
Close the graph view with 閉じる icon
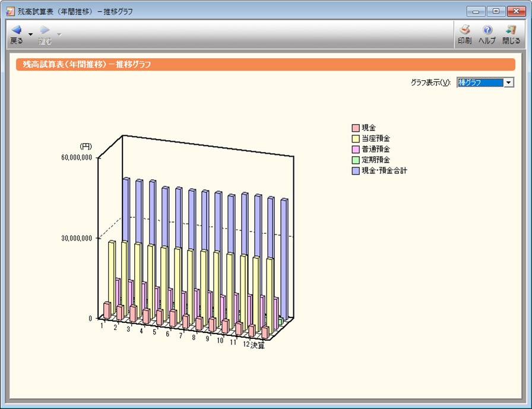511,30
